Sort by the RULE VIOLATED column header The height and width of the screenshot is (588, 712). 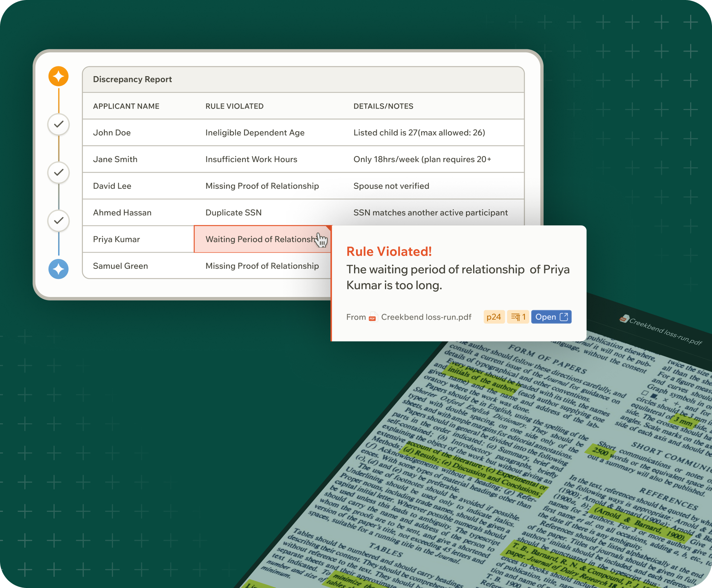coord(234,106)
